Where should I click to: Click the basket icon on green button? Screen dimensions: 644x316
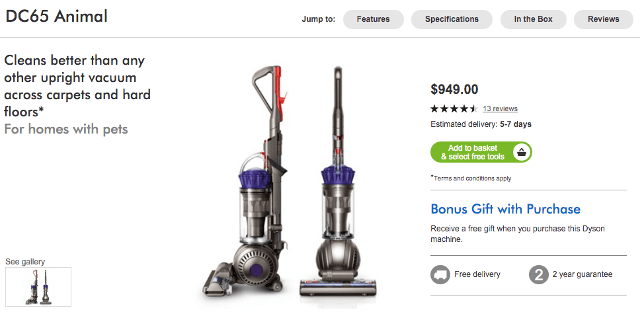coord(521,152)
